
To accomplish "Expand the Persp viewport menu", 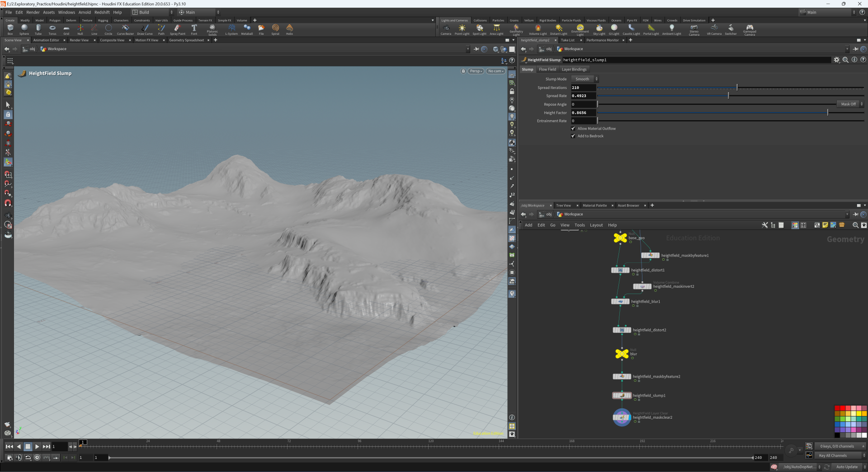I will click(476, 71).
